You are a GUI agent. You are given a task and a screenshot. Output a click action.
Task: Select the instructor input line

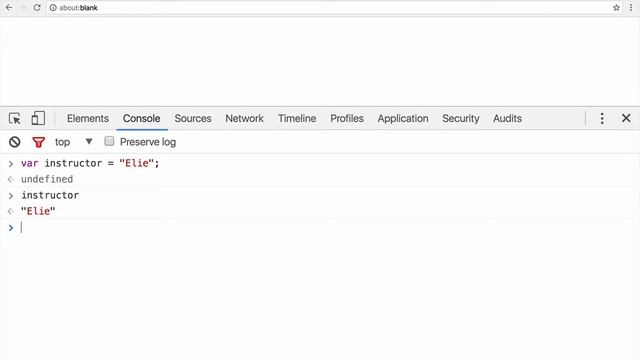50,195
